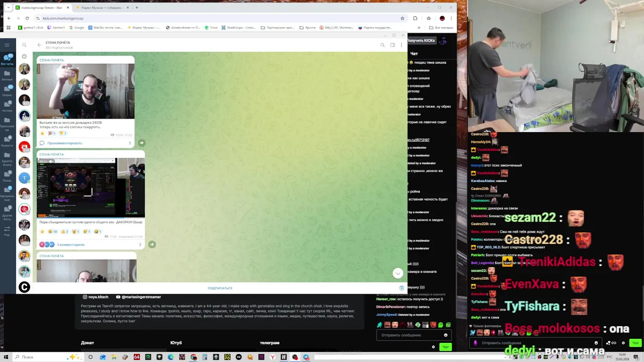Play the poker stream video post
The image size is (644, 362).
tap(91, 188)
